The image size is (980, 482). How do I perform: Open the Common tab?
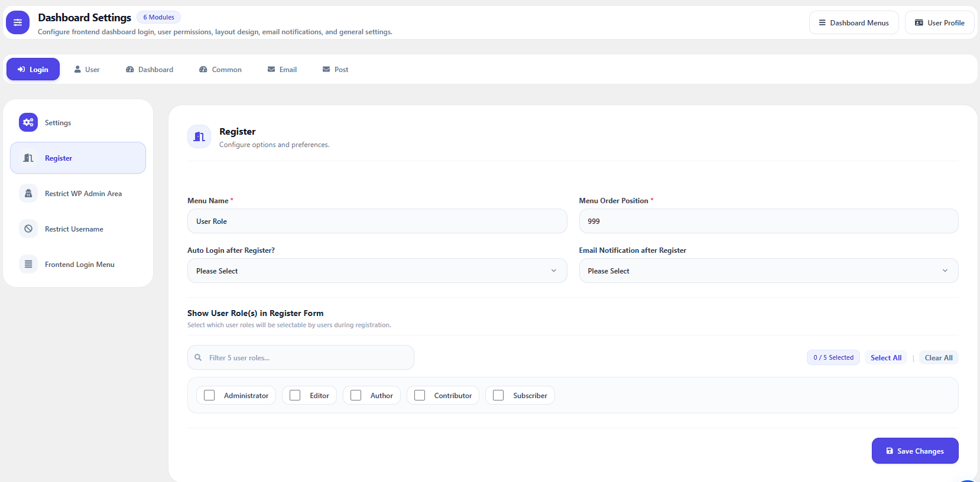pos(220,69)
